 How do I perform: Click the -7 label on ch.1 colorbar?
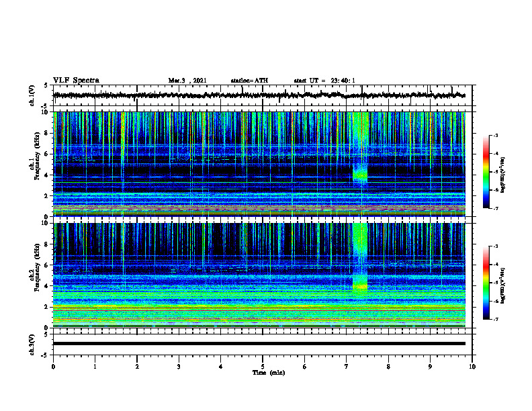(x=495, y=208)
